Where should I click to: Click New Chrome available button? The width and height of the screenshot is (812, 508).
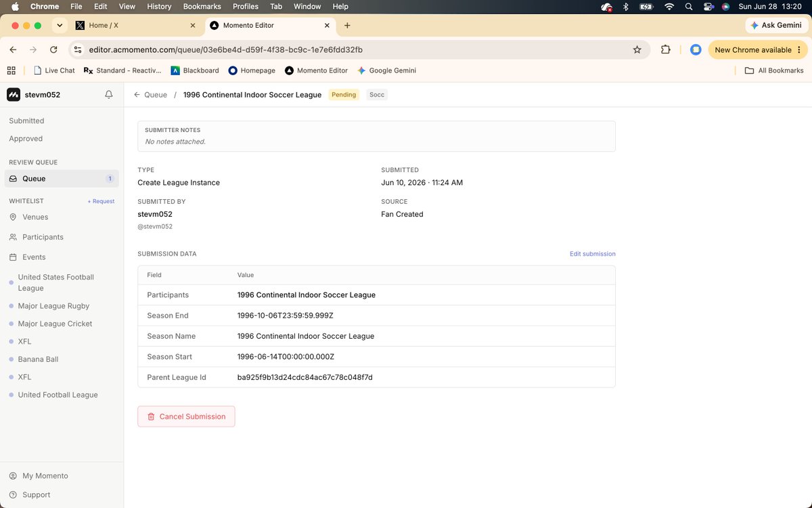pyautogui.click(x=757, y=49)
